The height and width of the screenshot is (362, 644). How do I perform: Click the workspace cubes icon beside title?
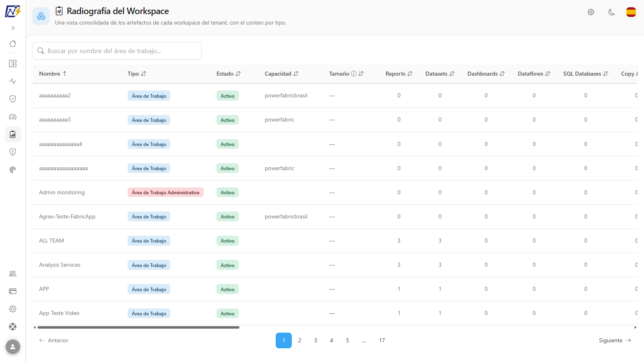click(x=41, y=16)
